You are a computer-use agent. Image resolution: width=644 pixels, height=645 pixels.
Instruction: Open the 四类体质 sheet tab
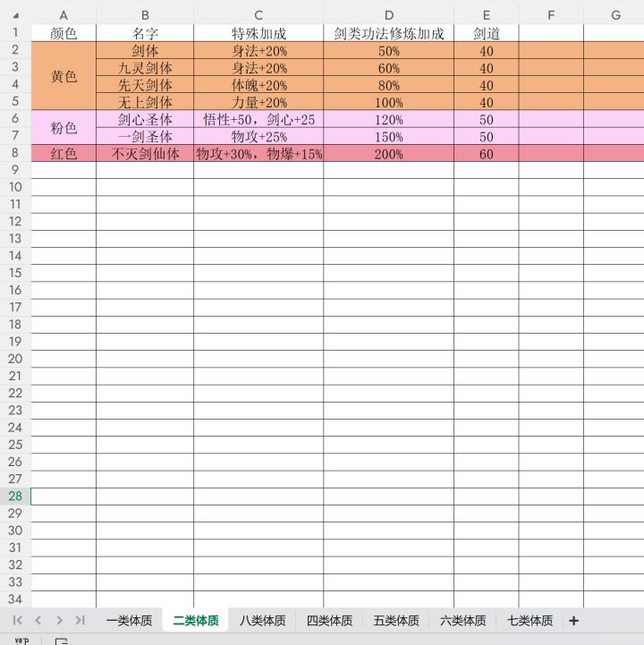tap(329, 620)
